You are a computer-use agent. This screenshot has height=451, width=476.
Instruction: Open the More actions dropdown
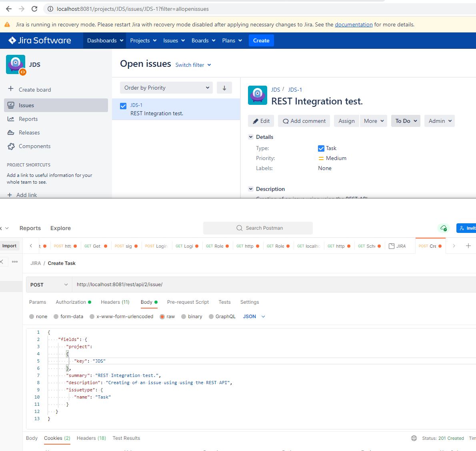click(x=374, y=121)
